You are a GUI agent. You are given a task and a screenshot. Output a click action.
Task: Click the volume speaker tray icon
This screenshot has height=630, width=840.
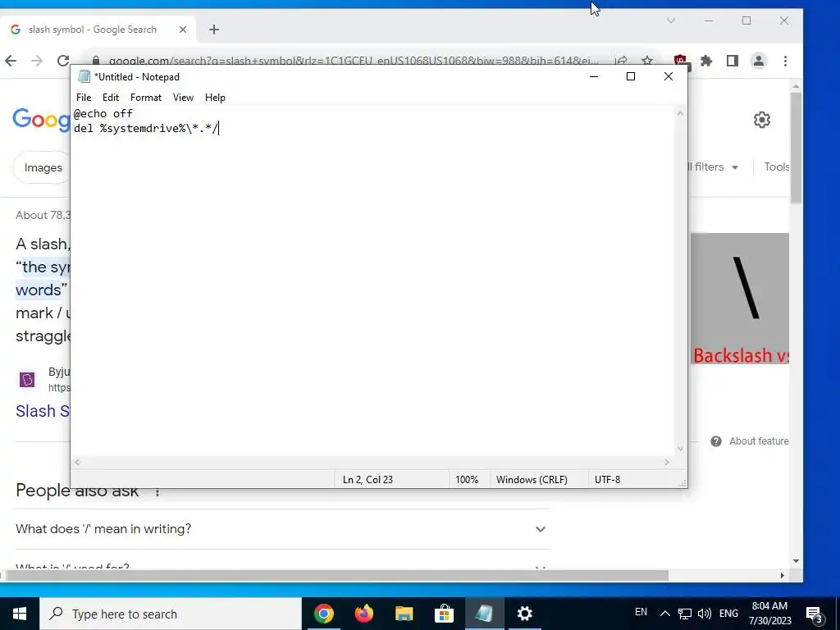click(705, 614)
